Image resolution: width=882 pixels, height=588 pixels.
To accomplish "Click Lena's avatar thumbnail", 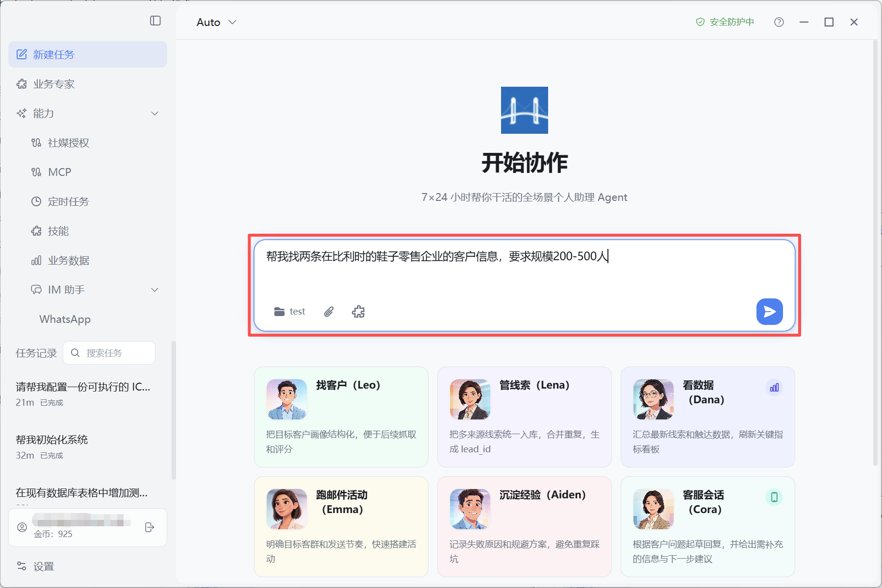I will coord(470,399).
